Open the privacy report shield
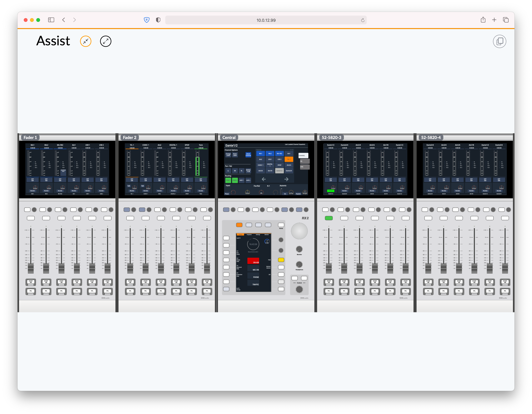 [158, 20]
